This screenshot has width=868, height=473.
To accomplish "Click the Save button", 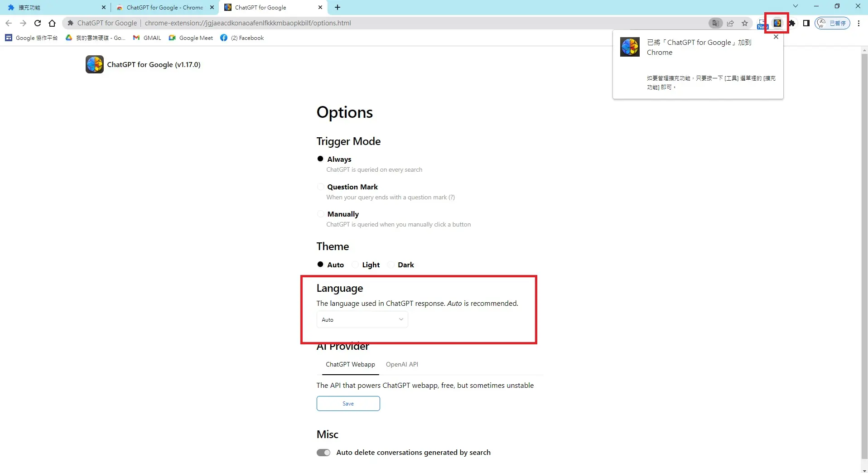I will (x=348, y=403).
